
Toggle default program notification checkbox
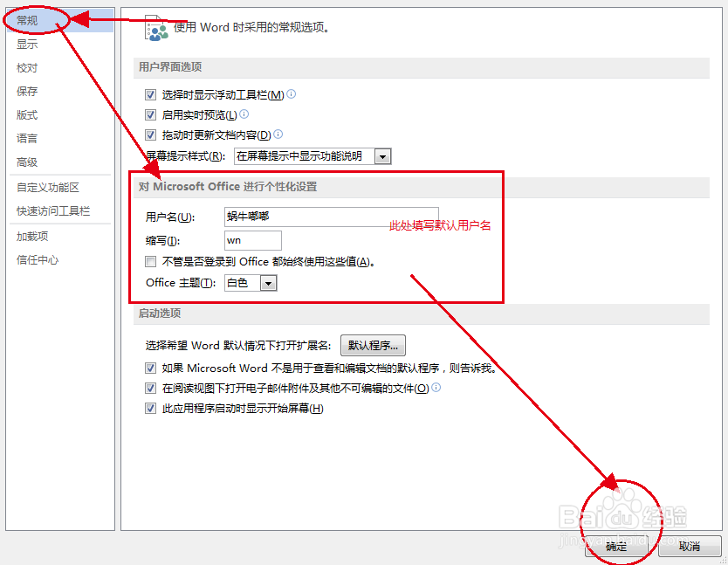[150, 368]
